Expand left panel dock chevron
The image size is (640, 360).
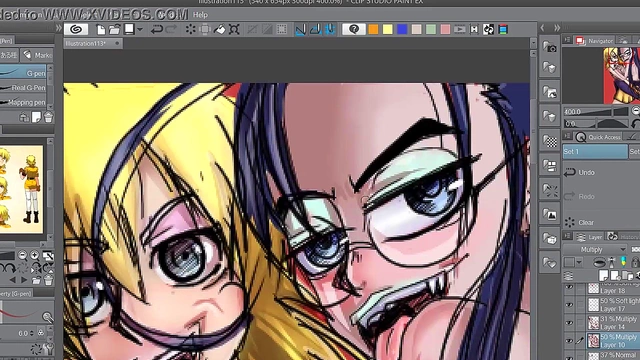[58, 29]
